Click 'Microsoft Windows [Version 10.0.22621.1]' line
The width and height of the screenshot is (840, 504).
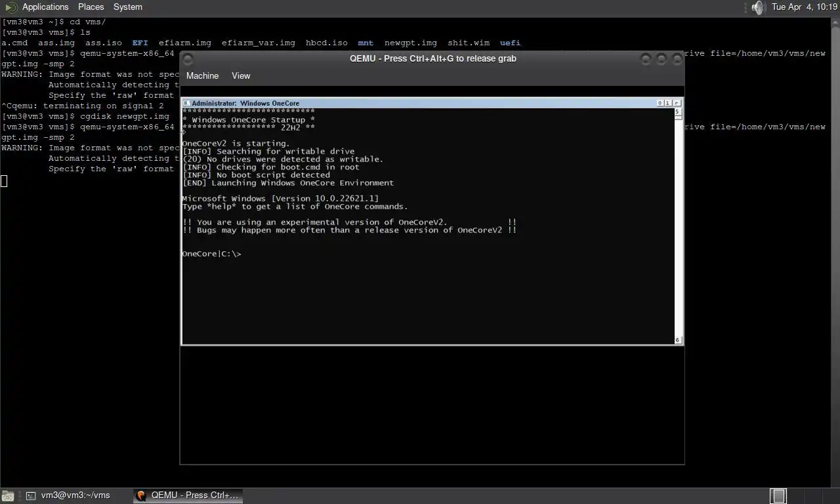click(280, 199)
